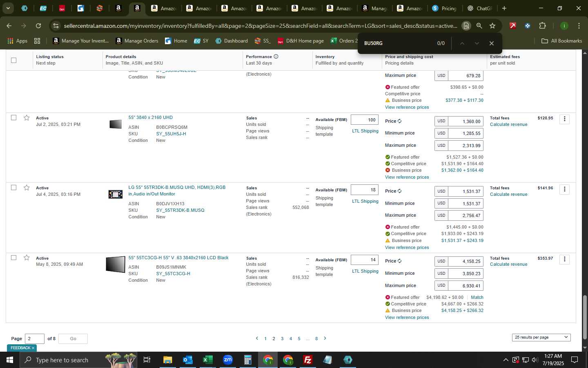Screen dimensions: 588x368
Task: Click the Go button for page jump
Action: [73, 339]
